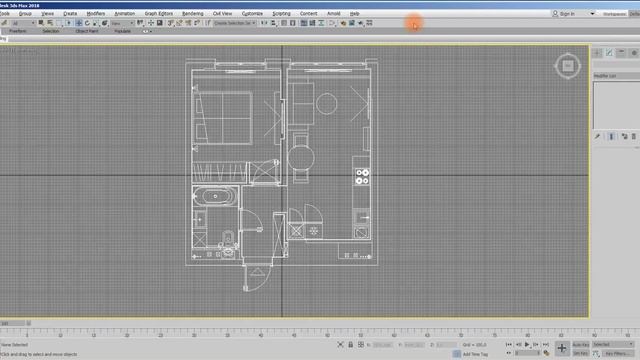
Task: Toggle Angle Snap
Action: (x=179, y=23)
